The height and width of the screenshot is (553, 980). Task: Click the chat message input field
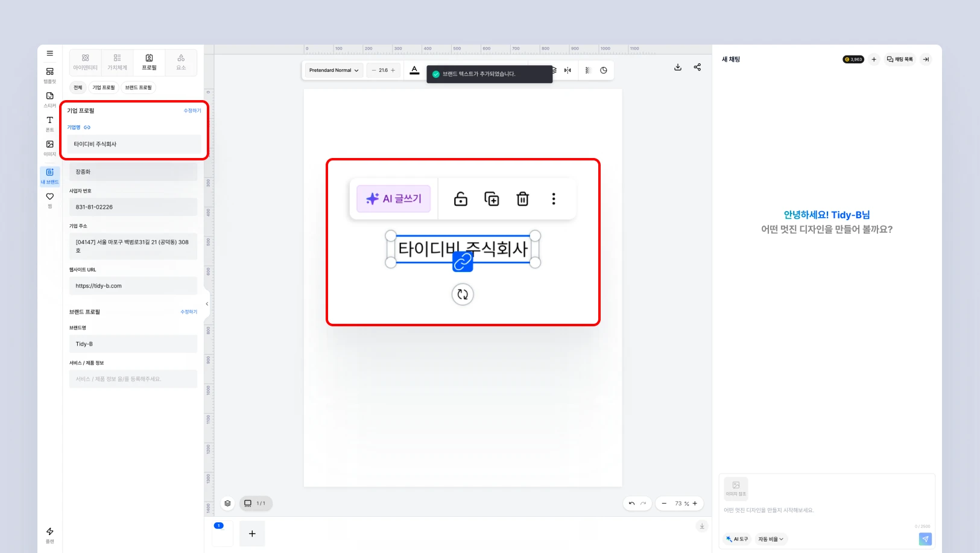(x=827, y=510)
